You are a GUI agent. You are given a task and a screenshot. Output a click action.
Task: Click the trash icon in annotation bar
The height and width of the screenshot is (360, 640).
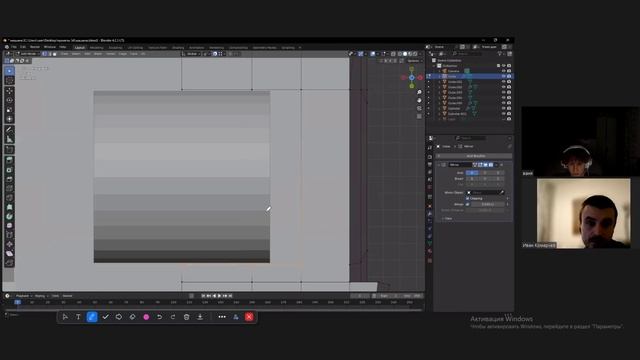[186, 317]
